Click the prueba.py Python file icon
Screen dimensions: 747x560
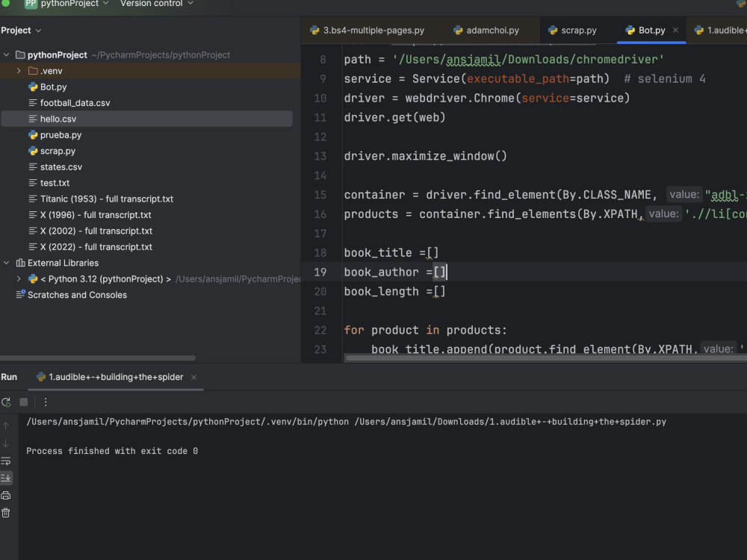[x=33, y=134]
